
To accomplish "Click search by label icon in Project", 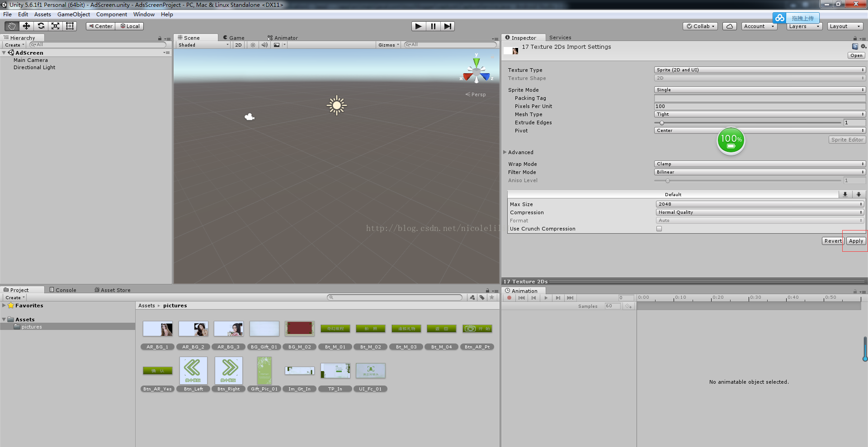I will [x=482, y=297].
